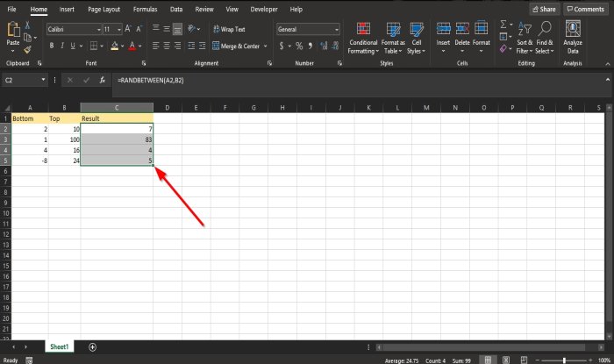This screenshot has height=364, width=614.
Task: Toggle Bold formatting
Action: pyautogui.click(x=52, y=46)
